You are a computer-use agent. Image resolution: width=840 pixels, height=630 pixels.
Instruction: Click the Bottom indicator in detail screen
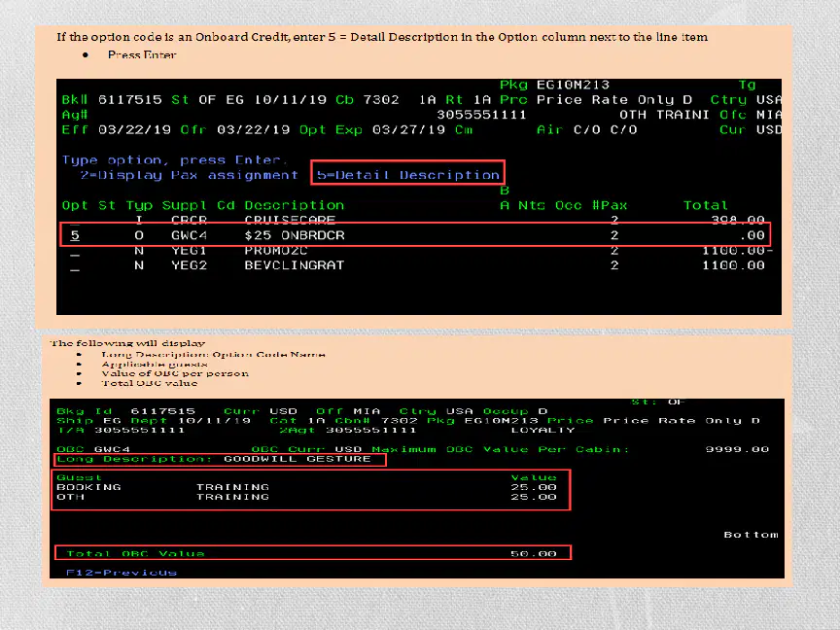click(752, 535)
